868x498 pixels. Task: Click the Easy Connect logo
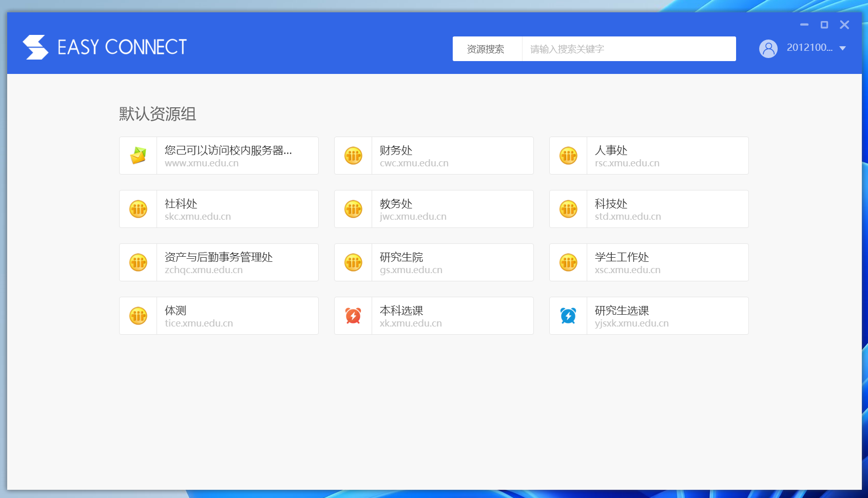[x=105, y=47]
